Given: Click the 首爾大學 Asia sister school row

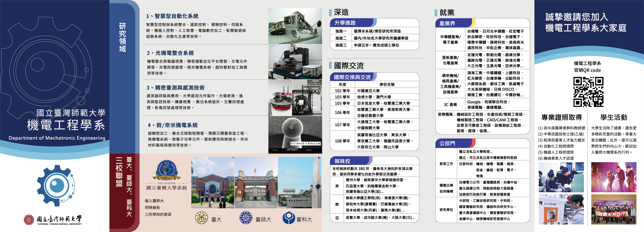Looking at the screenshot, I should click(x=374, y=218).
